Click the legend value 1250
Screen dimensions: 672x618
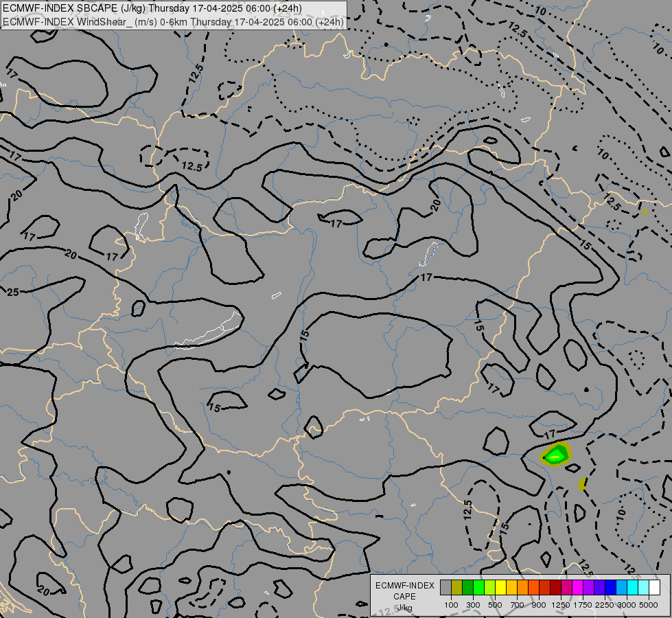click(561, 605)
